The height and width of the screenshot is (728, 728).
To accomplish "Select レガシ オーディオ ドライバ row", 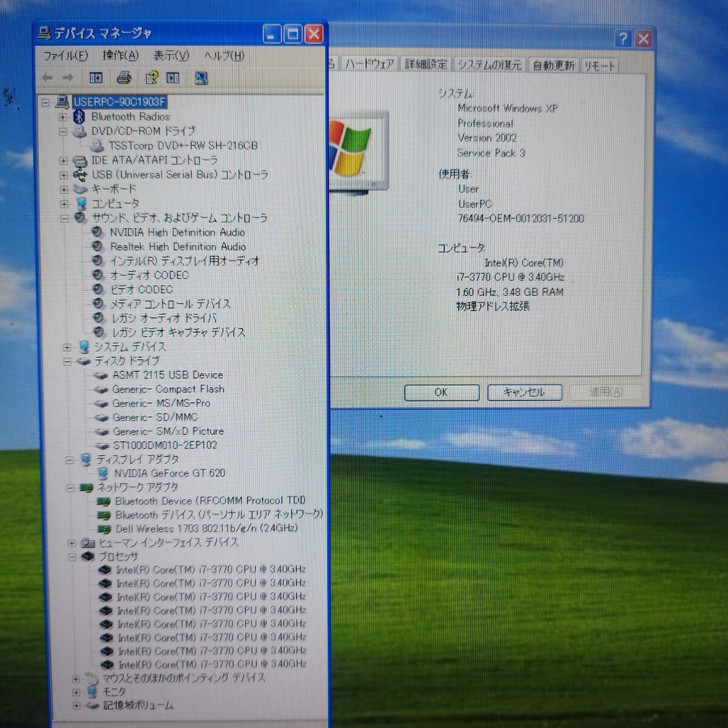I will pyautogui.click(x=164, y=318).
